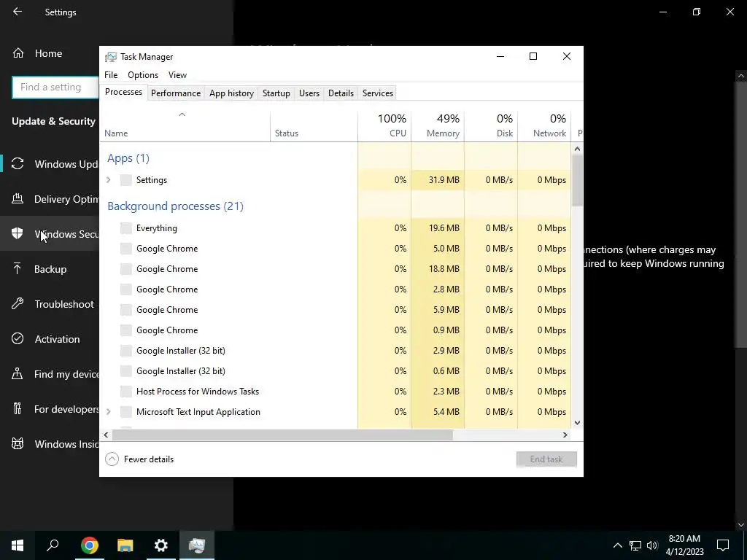Open File Explorer from the taskbar
Image resolution: width=747 pixels, height=560 pixels.
click(x=125, y=545)
